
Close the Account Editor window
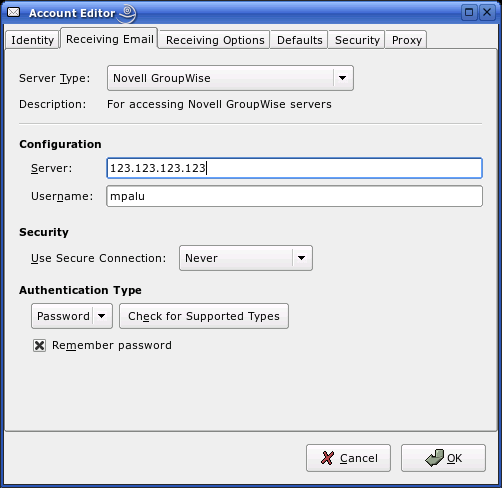(x=487, y=13)
